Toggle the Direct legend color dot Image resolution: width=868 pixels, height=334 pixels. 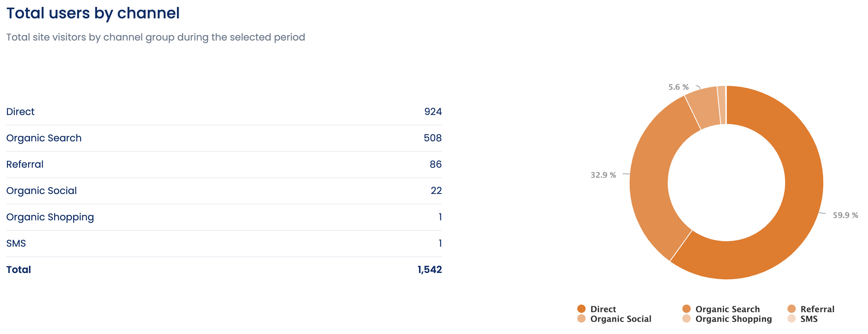(581, 309)
